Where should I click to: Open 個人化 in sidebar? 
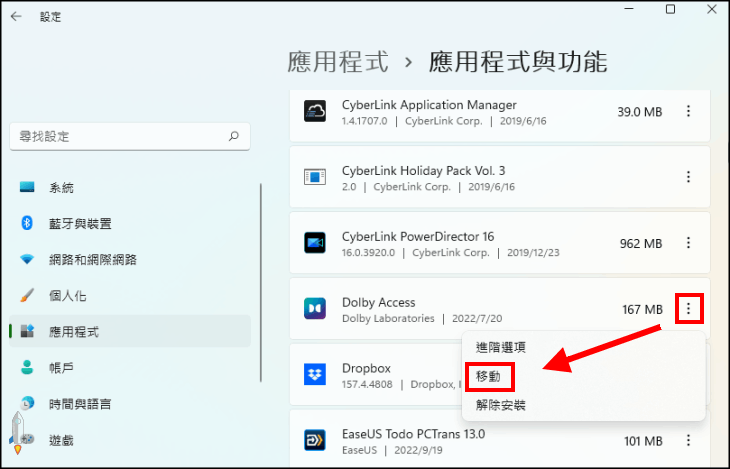click(130, 296)
